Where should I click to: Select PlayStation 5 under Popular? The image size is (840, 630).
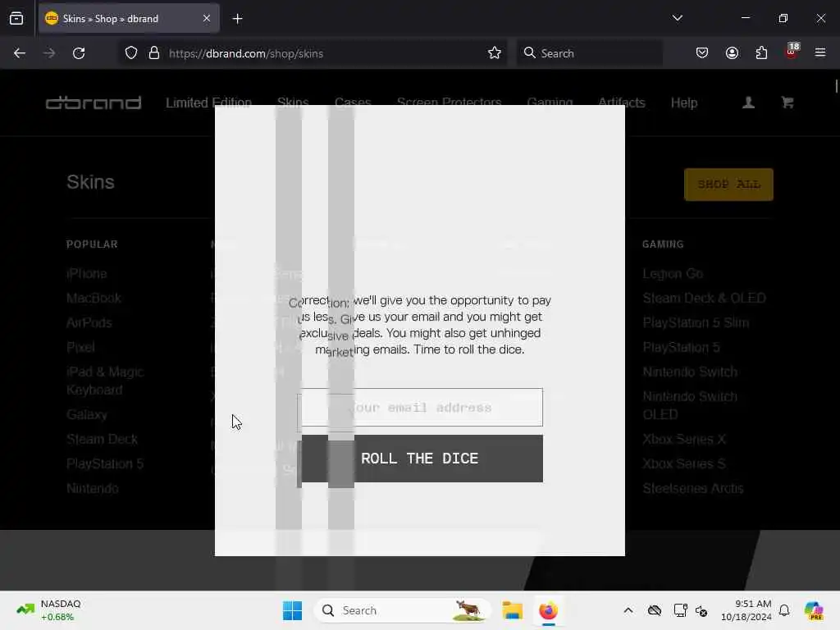(105, 464)
